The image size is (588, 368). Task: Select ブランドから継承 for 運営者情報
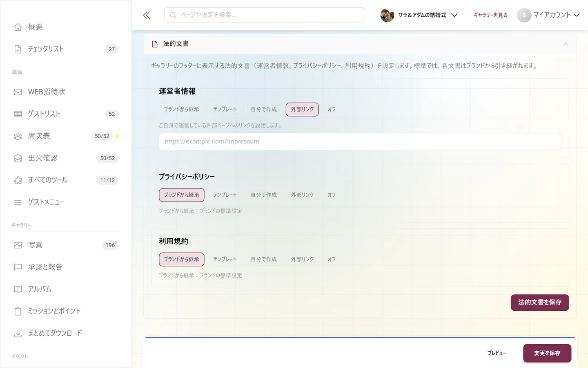(x=182, y=110)
